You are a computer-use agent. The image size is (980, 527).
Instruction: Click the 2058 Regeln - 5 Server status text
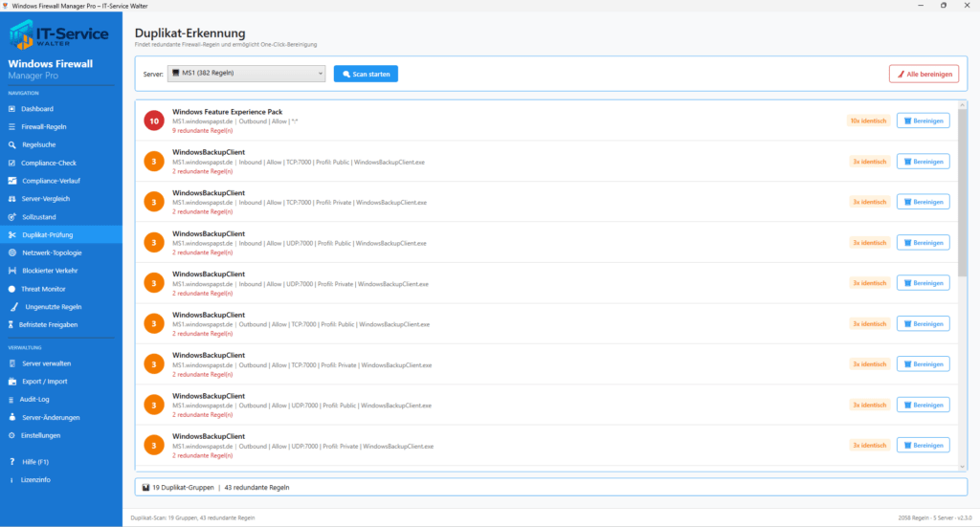click(935, 518)
